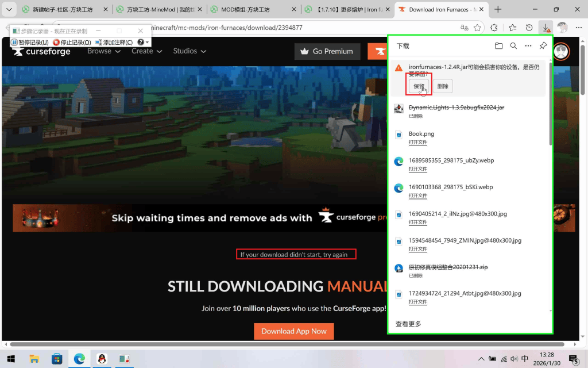This screenshot has height=368, width=588.
Task: Switch to 新建帖子-社区-方块工坊 tab
Action: pyautogui.click(x=62, y=10)
